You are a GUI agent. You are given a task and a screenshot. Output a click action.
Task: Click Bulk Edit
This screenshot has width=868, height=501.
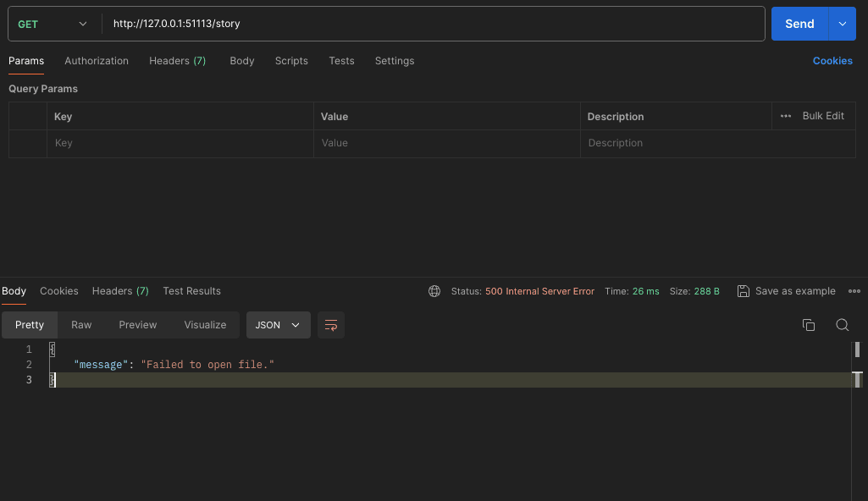click(822, 116)
